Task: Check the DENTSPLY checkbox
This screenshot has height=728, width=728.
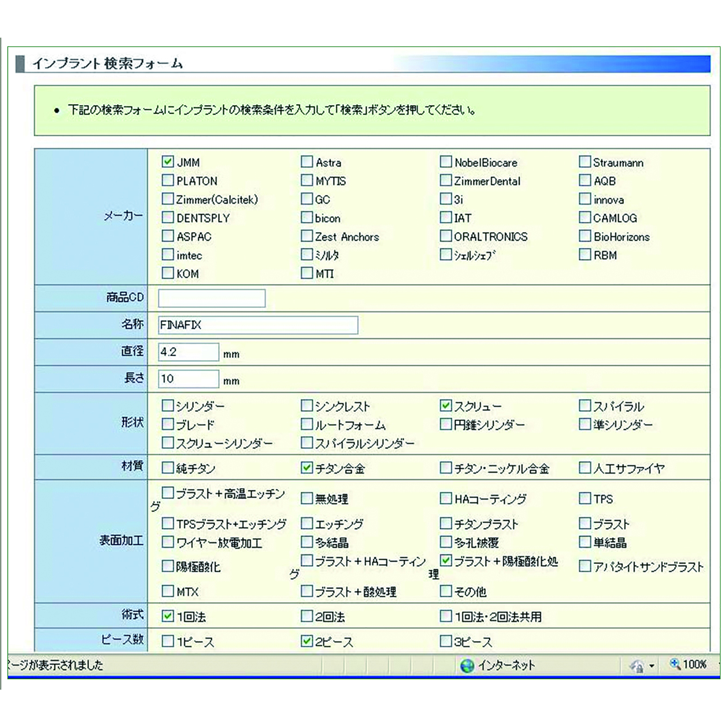Action: (x=168, y=217)
